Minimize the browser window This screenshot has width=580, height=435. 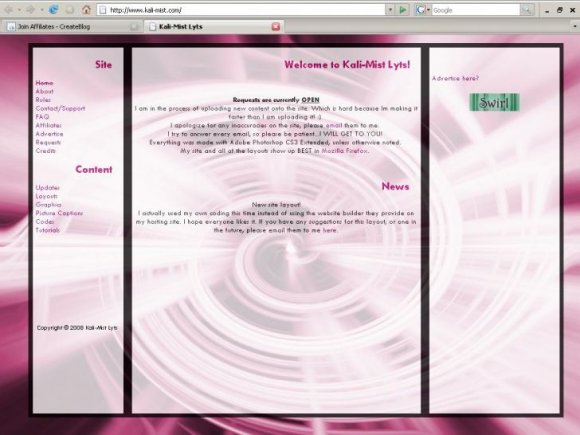[547, 10]
